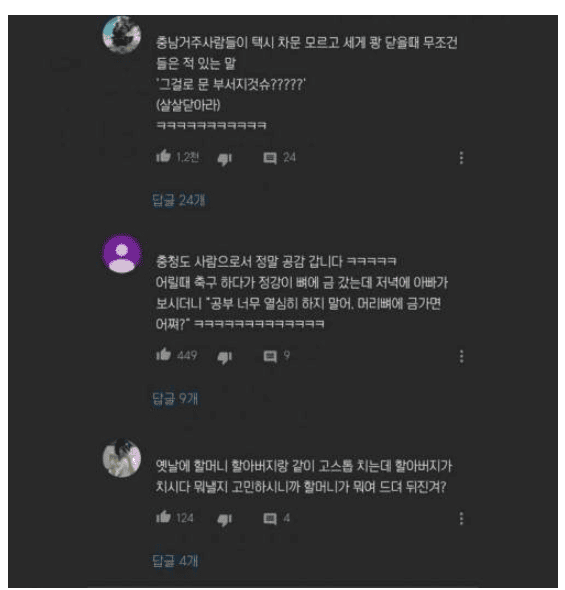Like the comment with 1.2천 likes

164,156
